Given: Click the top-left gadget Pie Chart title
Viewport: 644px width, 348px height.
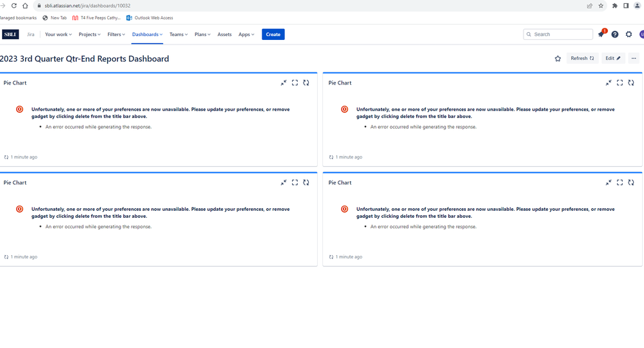Looking at the screenshot, I should click(x=15, y=83).
